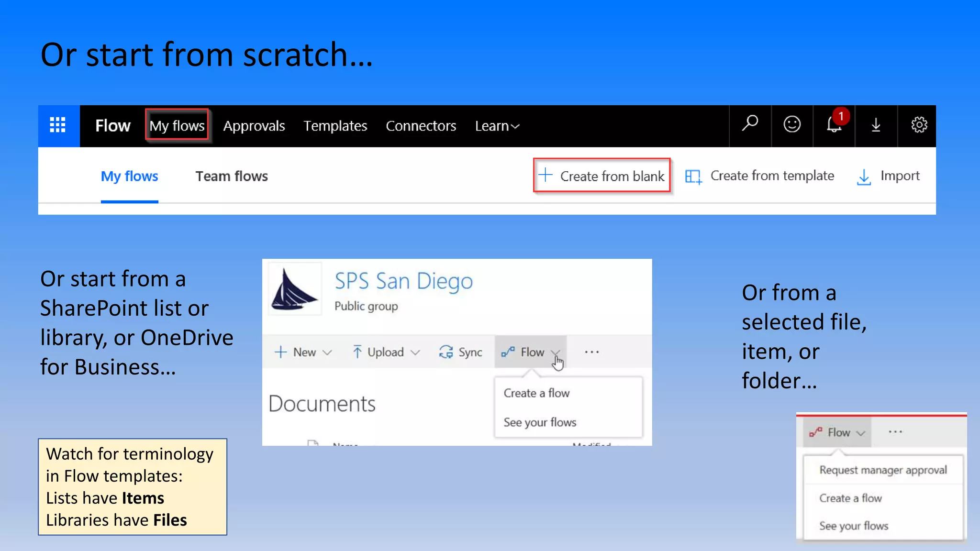Select See your flows in SPS San Diego dropdown
The image size is (980, 551).
pos(540,422)
